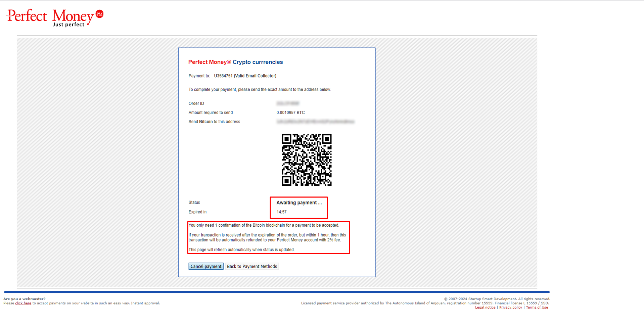
Task: Click the 'Awaiting payment ...' status text
Action: tap(299, 202)
